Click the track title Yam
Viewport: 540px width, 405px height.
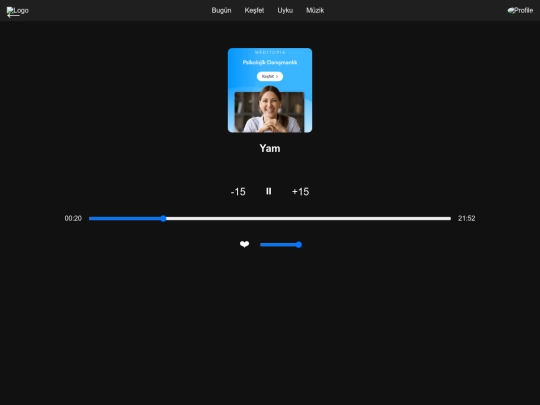(270, 148)
